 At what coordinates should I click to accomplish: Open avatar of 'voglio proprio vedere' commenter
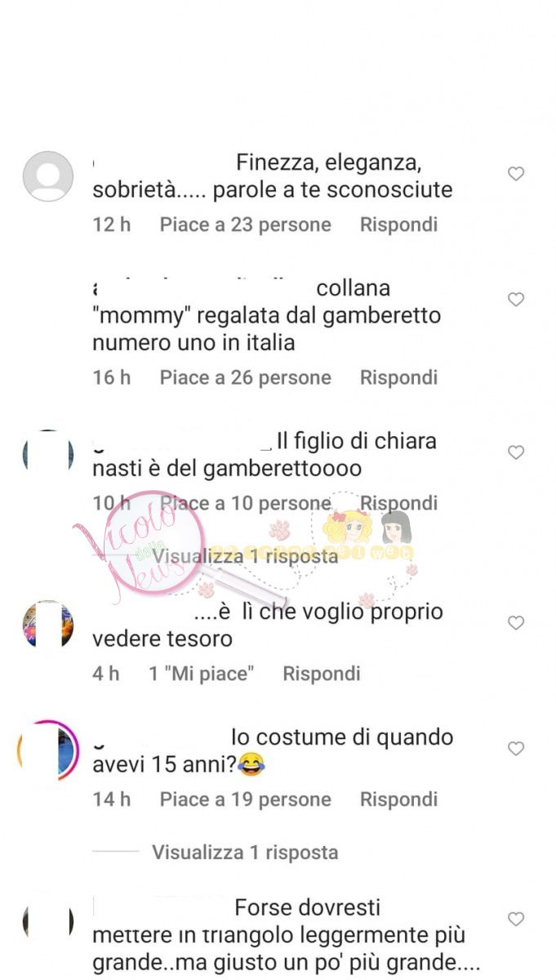48,625
